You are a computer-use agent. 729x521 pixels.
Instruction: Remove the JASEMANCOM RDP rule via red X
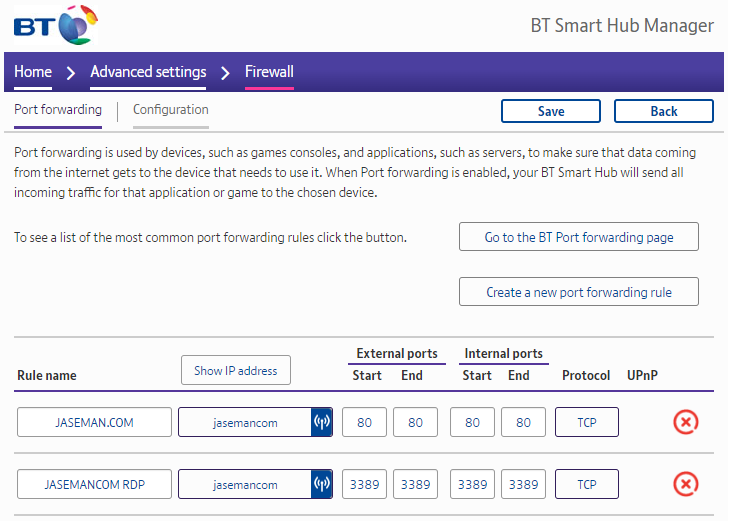point(685,484)
